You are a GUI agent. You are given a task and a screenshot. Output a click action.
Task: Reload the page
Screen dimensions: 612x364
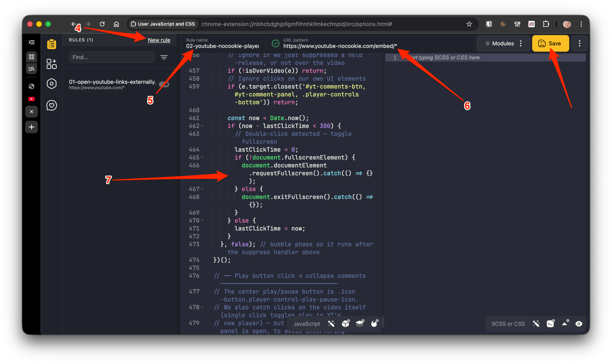(x=102, y=24)
